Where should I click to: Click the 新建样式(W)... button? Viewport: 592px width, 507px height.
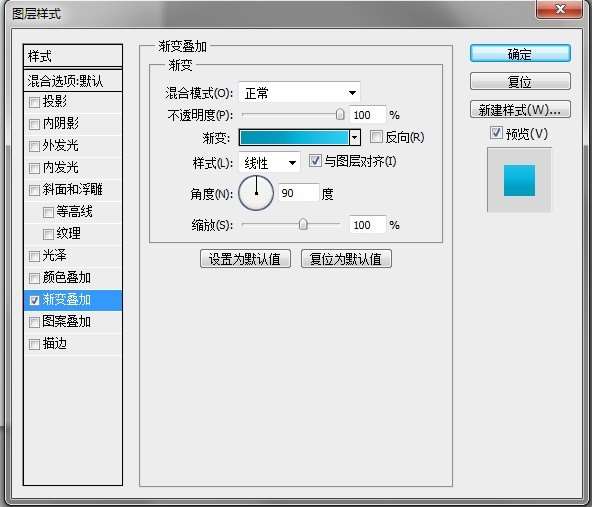pyautogui.click(x=520, y=110)
